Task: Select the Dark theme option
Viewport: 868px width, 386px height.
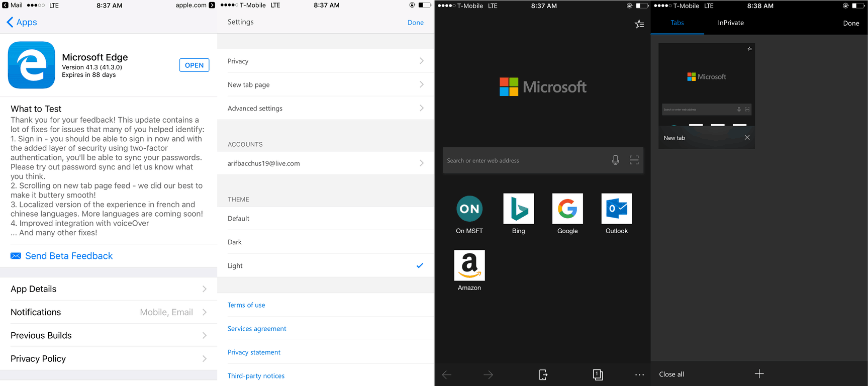Action: pyautogui.click(x=326, y=242)
